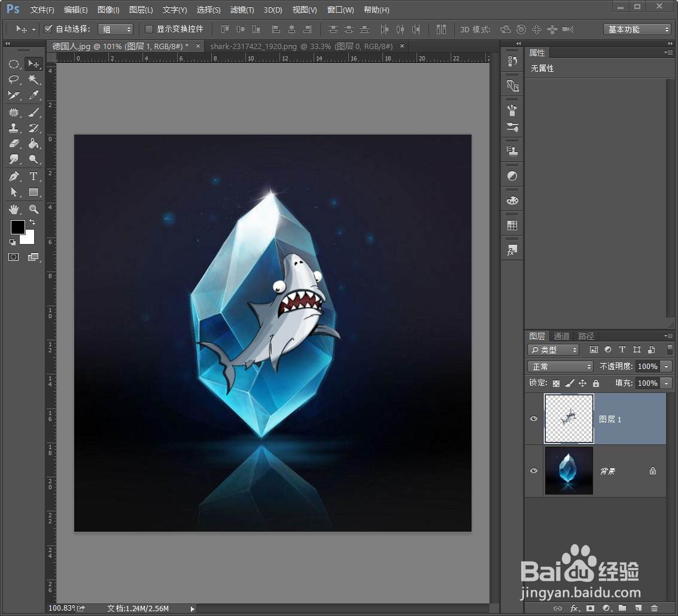Image resolution: width=678 pixels, height=616 pixels.
Task: Select the Pen tool
Action: [x=14, y=176]
